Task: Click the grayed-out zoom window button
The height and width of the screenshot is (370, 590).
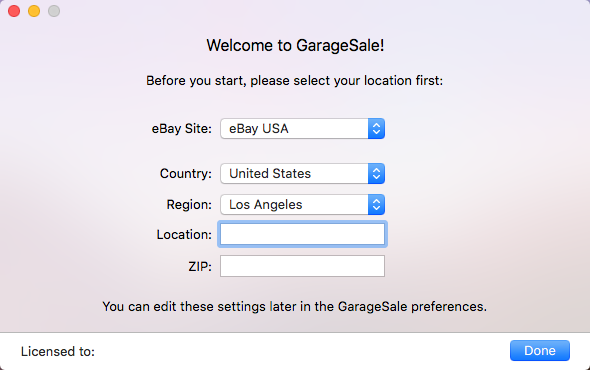Action: [x=54, y=11]
